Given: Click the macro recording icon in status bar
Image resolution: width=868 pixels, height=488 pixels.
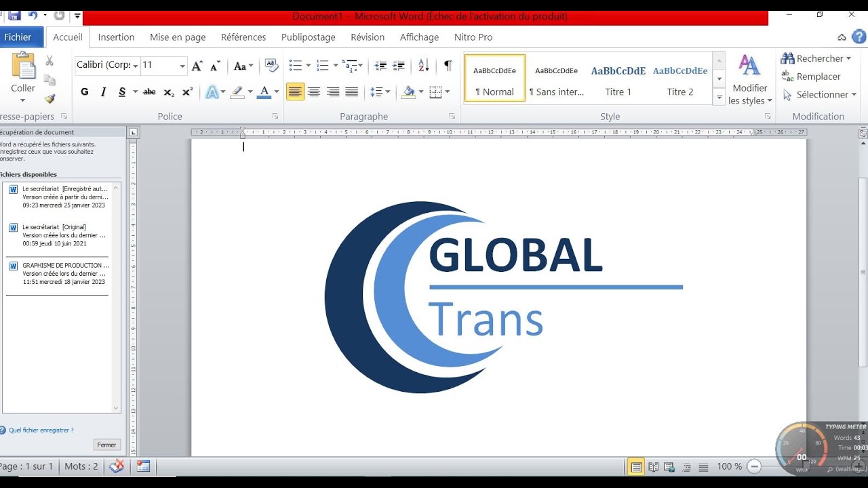Looking at the screenshot, I should tap(143, 466).
